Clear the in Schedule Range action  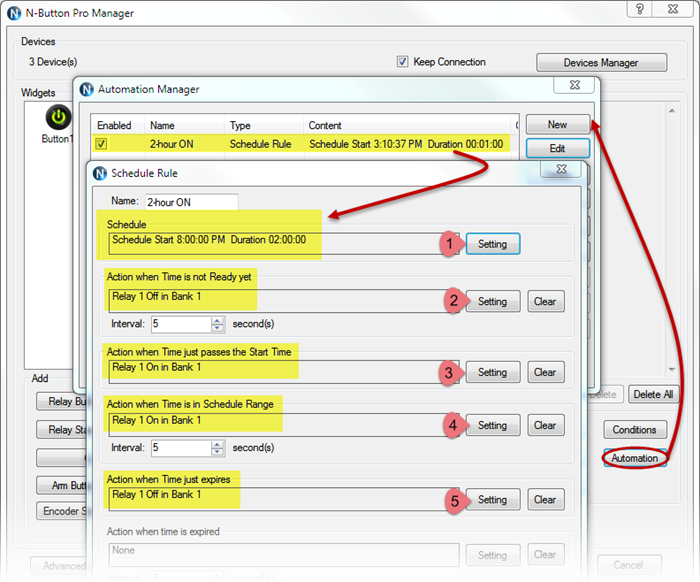point(546,425)
